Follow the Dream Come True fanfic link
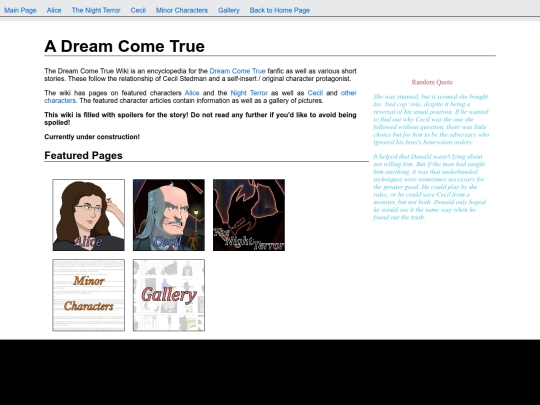Image resolution: width=540 pixels, height=405 pixels. pos(237,71)
